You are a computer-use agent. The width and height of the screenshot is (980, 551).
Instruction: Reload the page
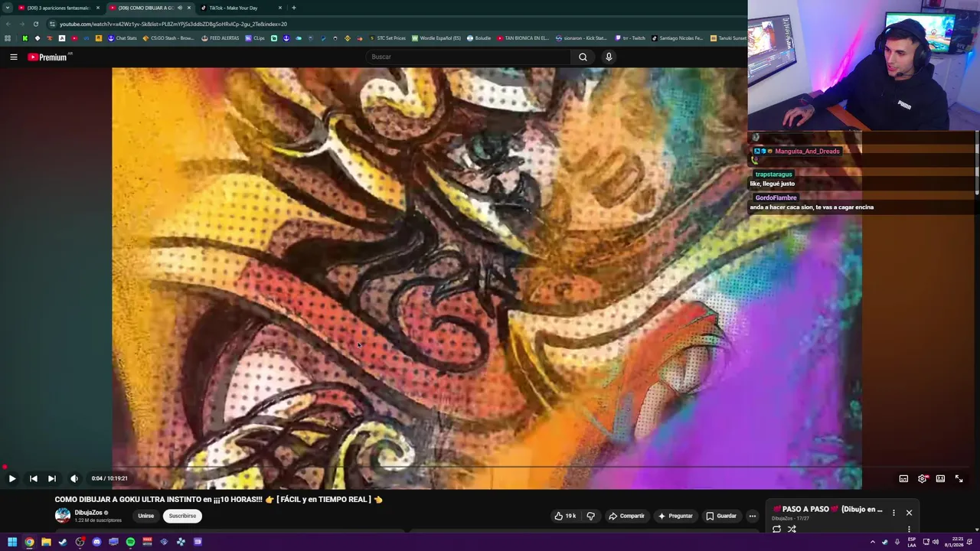[x=35, y=24]
